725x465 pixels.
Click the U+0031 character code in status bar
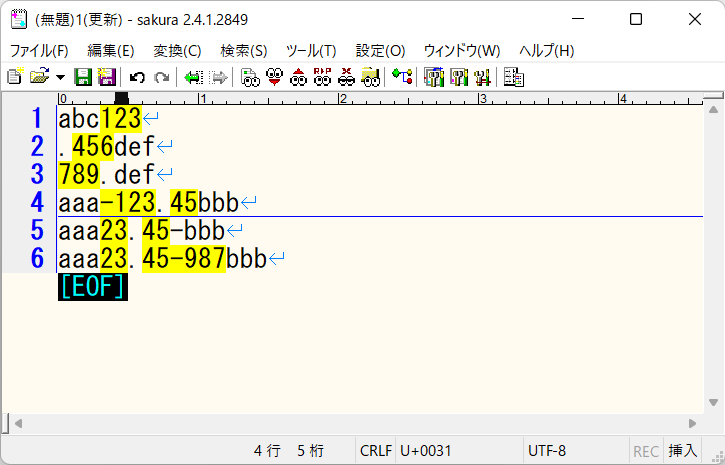(x=426, y=450)
